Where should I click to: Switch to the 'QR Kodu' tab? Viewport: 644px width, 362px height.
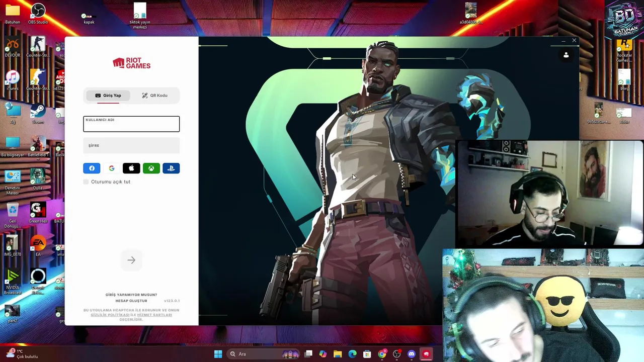154,96
